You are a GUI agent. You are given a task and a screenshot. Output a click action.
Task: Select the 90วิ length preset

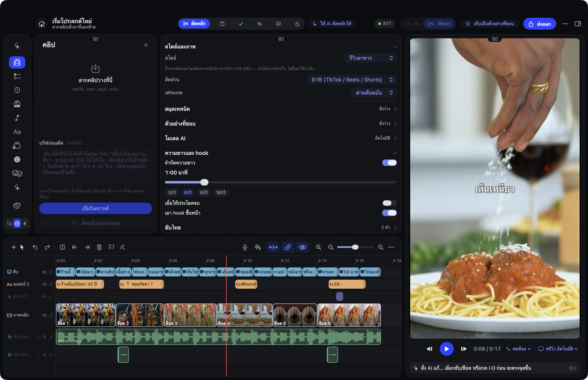click(204, 192)
